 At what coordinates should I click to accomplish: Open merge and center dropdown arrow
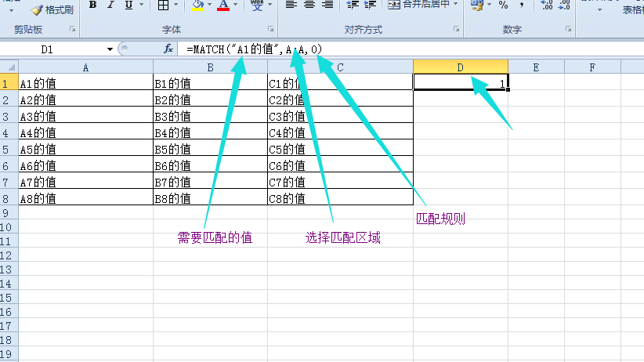tap(455, 5)
